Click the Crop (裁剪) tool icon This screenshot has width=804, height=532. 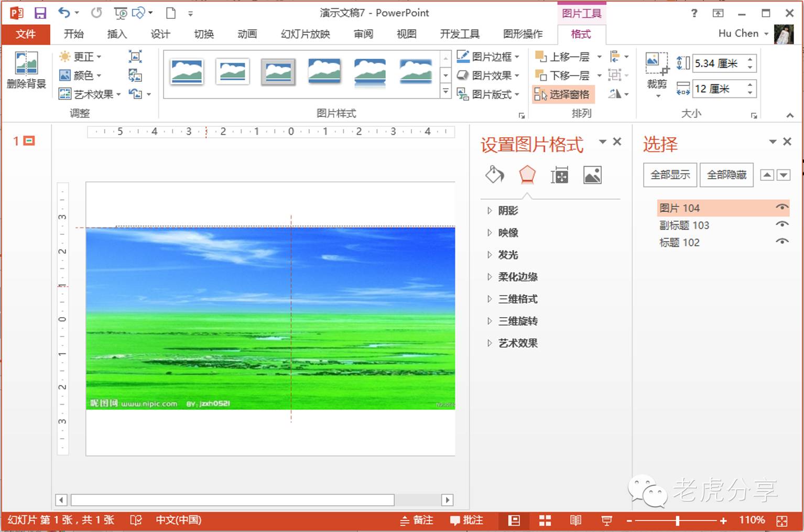pos(657,64)
